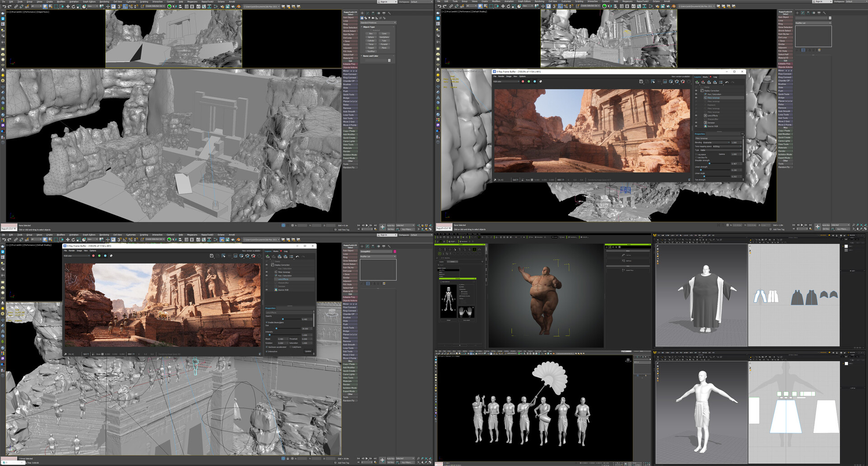The width and height of the screenshot is (868, 466).
Task: Switch to Stats tab in top-right Frame Buffer
Action: (705, 77)
